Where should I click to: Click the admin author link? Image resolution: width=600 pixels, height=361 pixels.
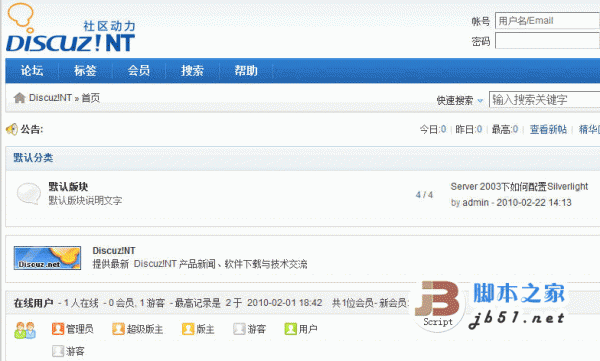pos(476,203)
